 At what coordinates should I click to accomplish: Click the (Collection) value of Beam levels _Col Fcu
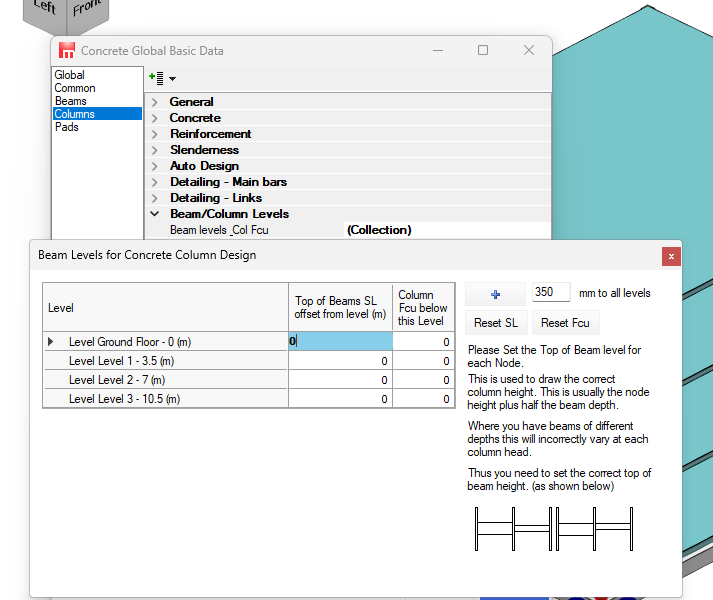click(379, 230)
